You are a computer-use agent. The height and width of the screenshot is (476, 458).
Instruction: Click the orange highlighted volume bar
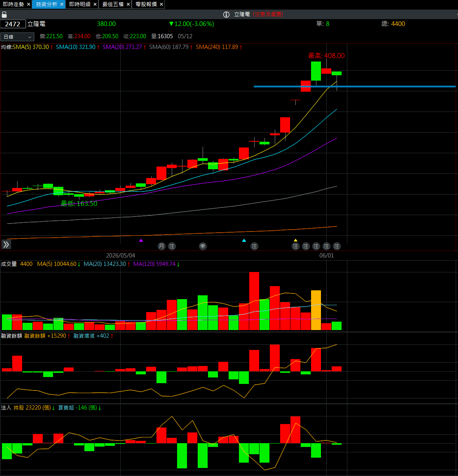[316, 310]
